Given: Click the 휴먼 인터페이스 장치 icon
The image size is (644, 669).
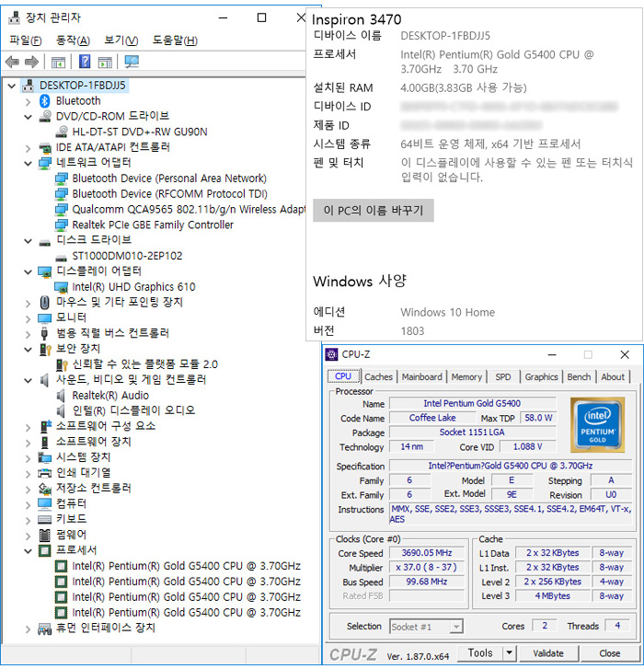Looking at the screenshot, I should (x=45, y=628).
